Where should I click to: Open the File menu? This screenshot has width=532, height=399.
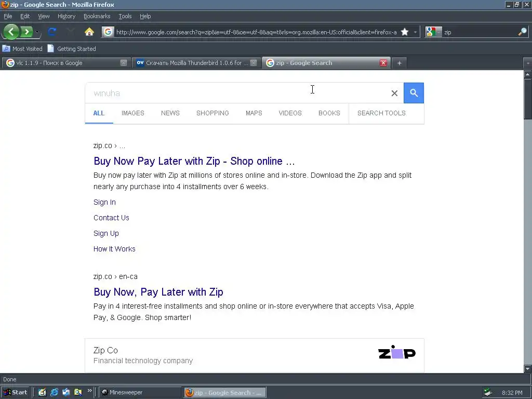coord(8,16)
